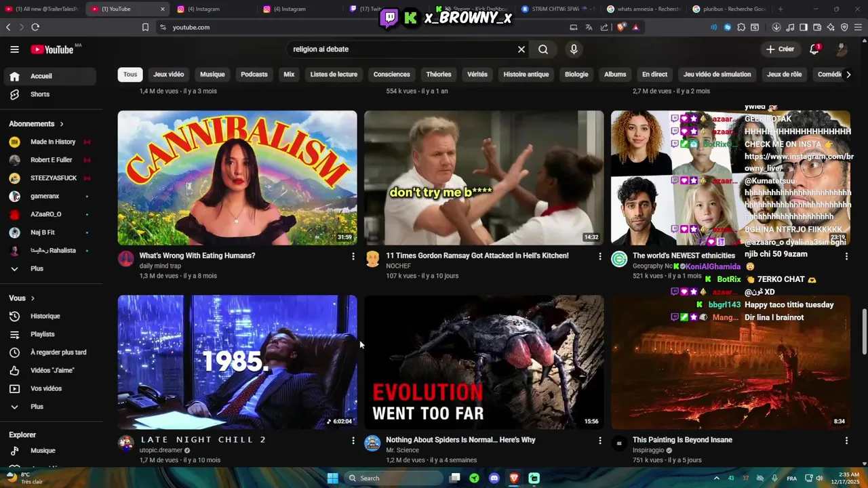868x488 pixels.
Task: Click the share page icon in the address bar
Action: pos(604,27)
